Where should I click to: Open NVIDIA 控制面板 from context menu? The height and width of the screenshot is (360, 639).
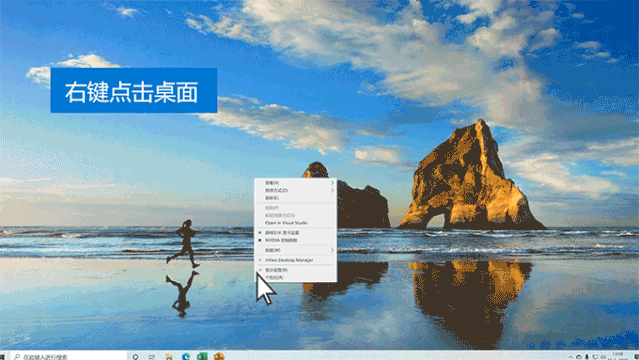[295, 241]
